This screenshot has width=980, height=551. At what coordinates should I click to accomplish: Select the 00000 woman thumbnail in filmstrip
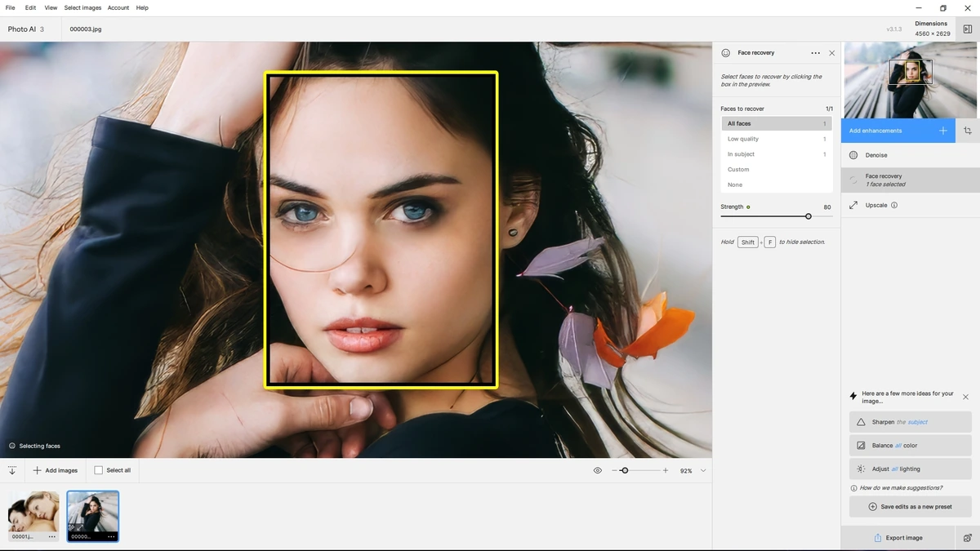[x=93, y=516]
